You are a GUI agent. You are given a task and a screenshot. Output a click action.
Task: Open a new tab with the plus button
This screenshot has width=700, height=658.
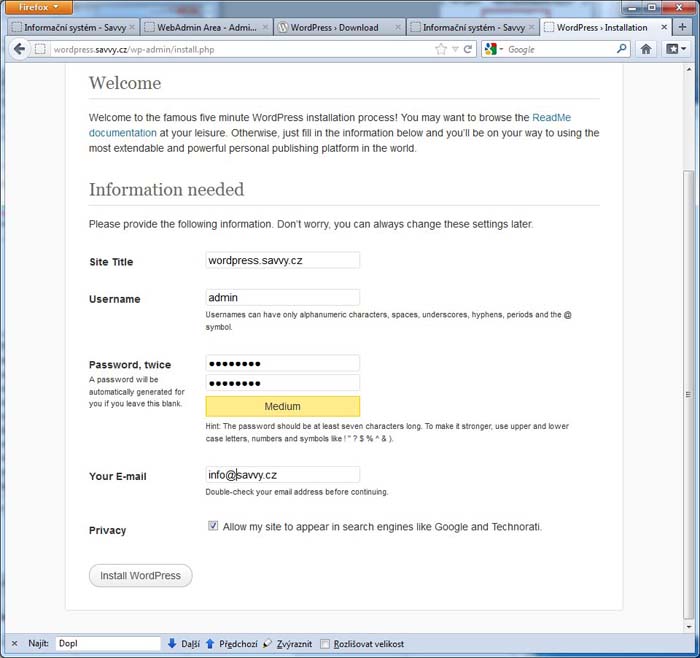tap(682, 27)
